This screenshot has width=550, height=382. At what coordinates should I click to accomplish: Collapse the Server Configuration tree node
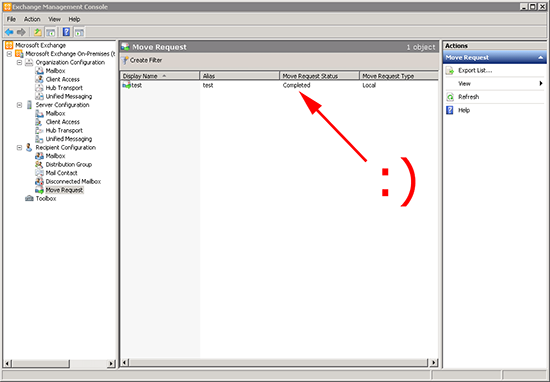pyautogui.click(x=20, y=105)
